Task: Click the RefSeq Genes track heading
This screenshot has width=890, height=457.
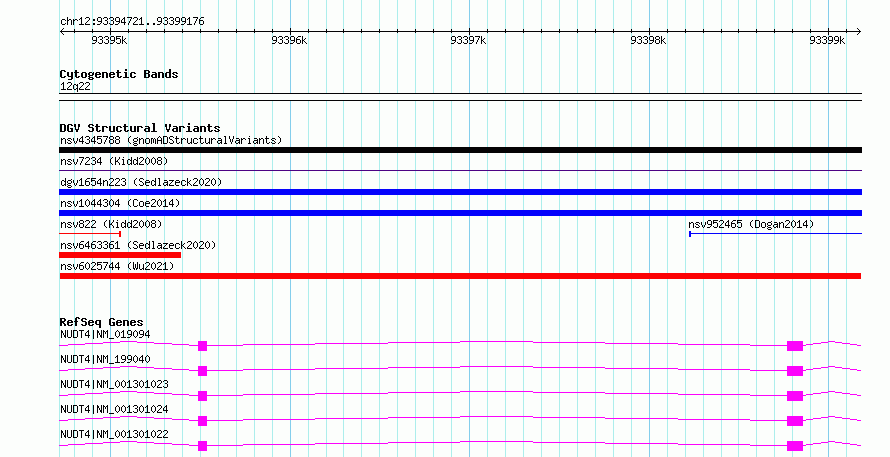Action: 102,322
